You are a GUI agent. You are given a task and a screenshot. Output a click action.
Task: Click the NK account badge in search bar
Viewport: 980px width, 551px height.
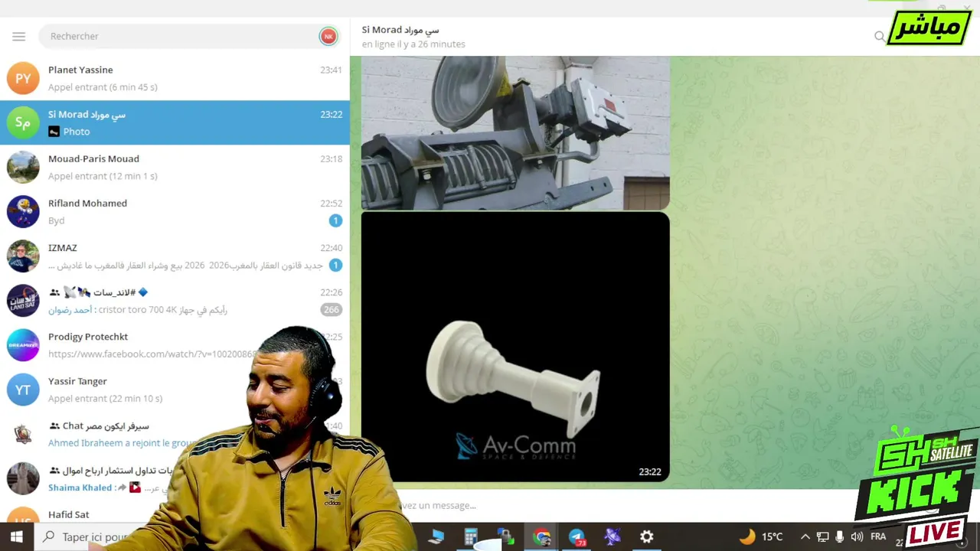[328, 36]
